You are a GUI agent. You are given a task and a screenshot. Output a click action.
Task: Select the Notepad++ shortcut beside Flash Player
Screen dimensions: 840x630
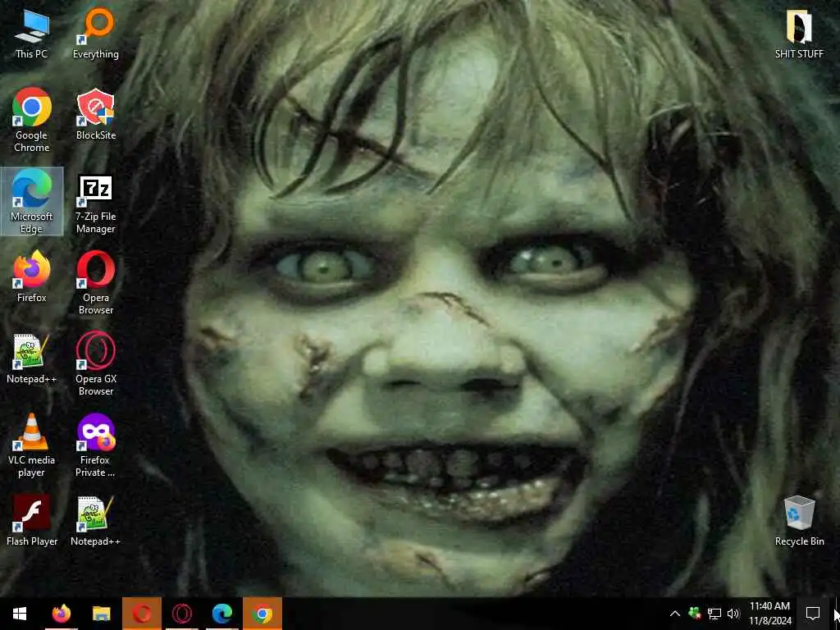[x=95, y=521]
